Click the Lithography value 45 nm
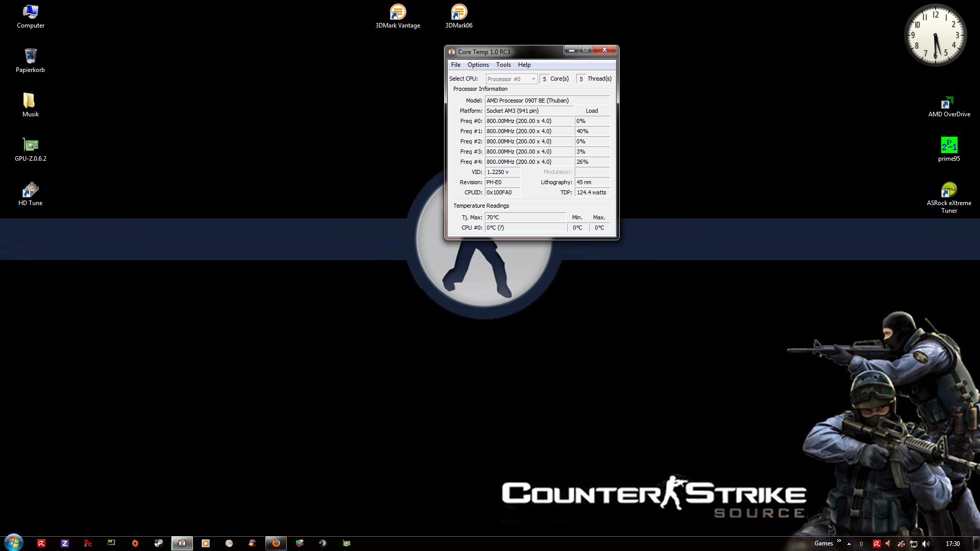The width and height of the screenshot is (980, 551). [x=592, y=182]
